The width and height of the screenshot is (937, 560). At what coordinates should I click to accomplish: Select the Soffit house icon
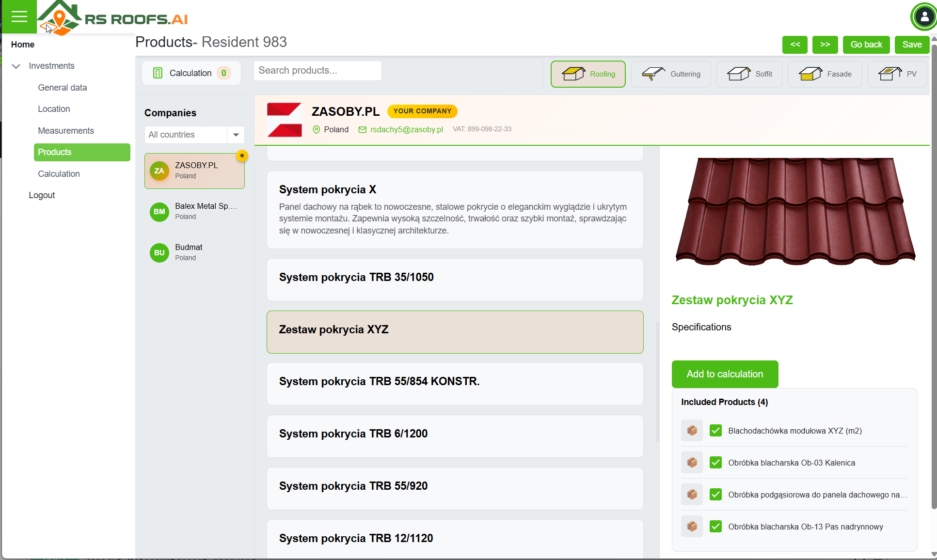tap(739, 74)
